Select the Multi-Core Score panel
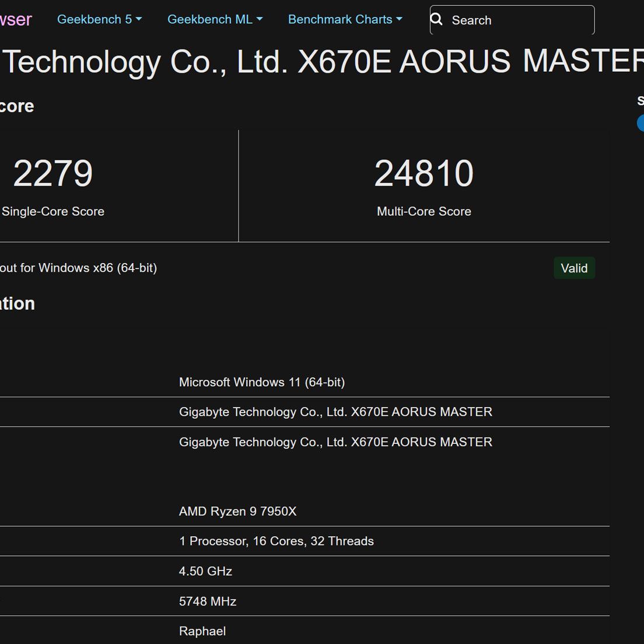Screen dimensions: 644x644 pos(424,185)
